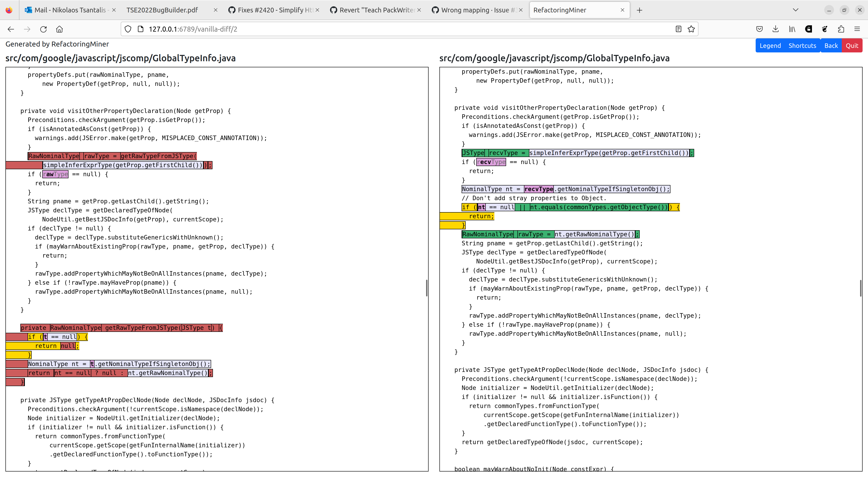
Task: Save page to Pocket
Action: point(759,29)
